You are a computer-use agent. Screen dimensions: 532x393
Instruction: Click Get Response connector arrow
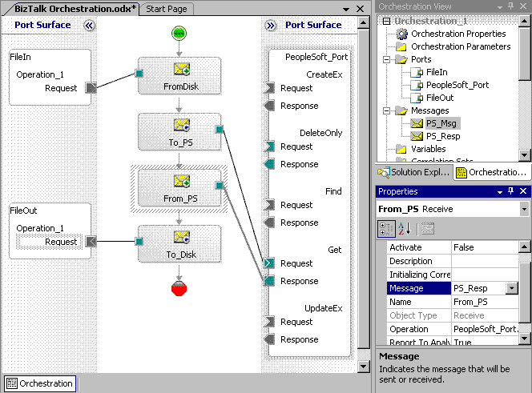[270, 281]
